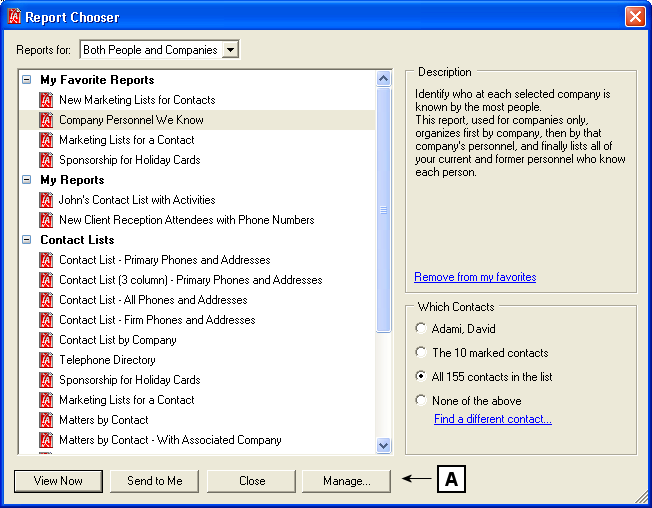
Task: Click the Company Personnel We Know report icon
Action: pos(46,120)
